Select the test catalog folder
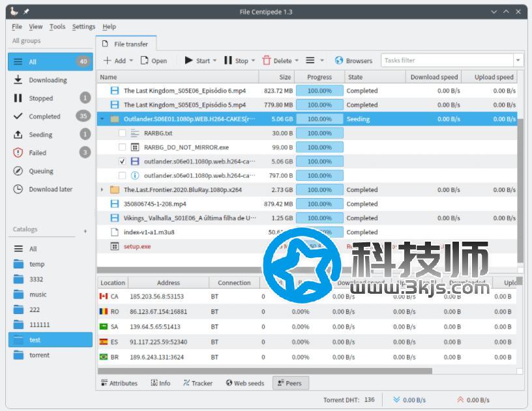The image size is (532, 411). [x=50, y=340]
